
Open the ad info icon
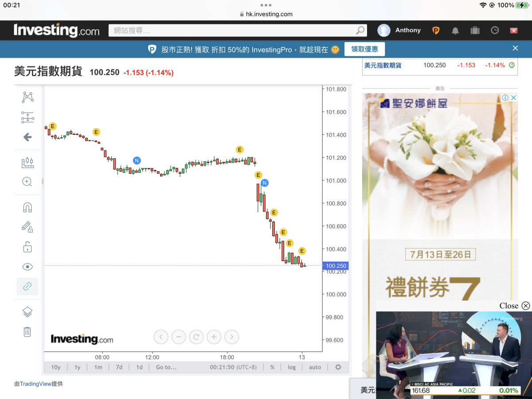(x=505, y=98)
